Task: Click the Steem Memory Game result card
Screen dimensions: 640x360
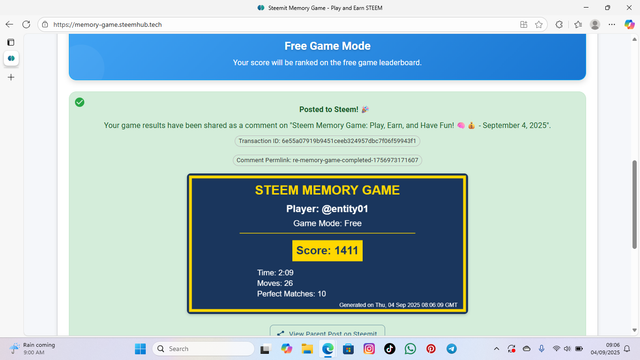Action: [327, 244]
